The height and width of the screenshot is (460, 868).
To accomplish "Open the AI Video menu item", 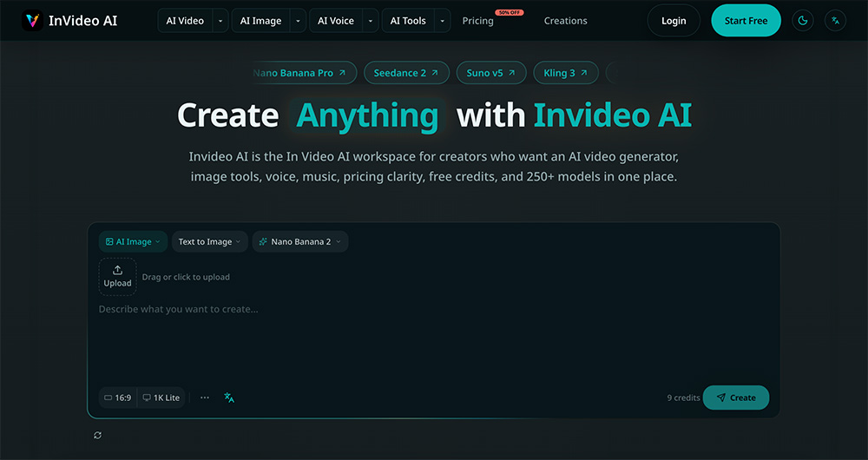I will (x=185, y=21).
